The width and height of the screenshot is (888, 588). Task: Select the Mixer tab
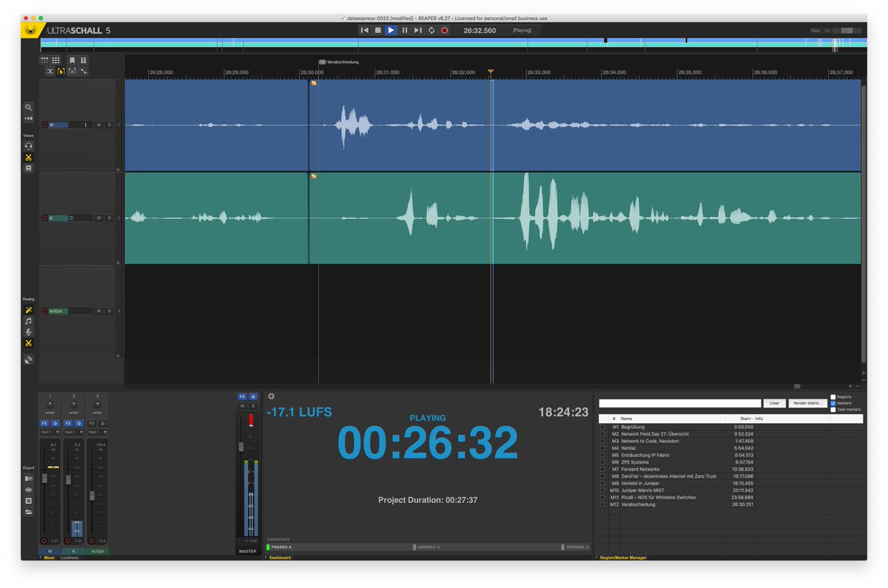click(49, 558)
